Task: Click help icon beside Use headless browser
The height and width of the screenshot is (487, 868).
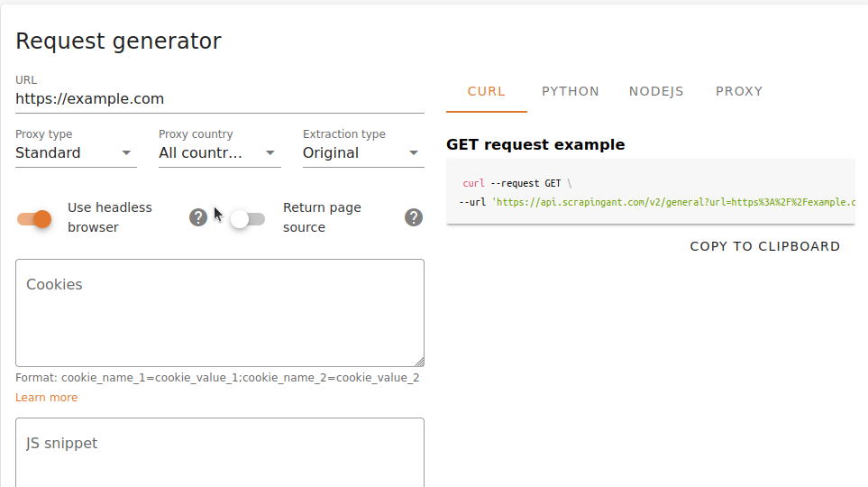Action: pyautogui.click(x=198, y=217)
